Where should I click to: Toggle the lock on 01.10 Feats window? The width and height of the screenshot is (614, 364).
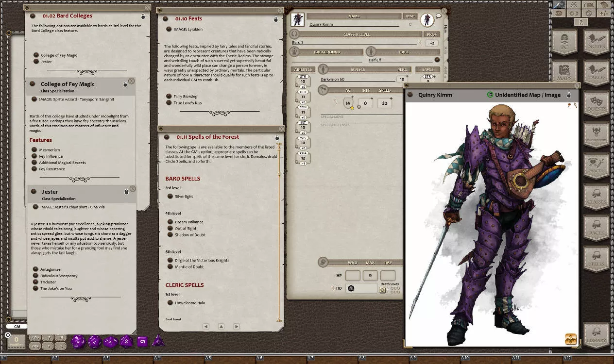tap(276, 19)
